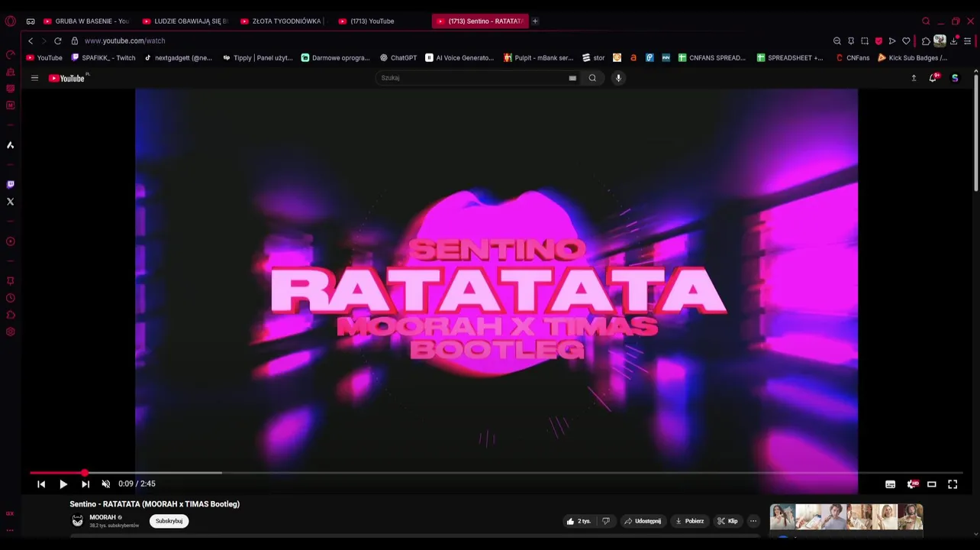Switch to GRUBA W BASENIE tab
This screenshot has width=980, height=550.
click(86, 21)
